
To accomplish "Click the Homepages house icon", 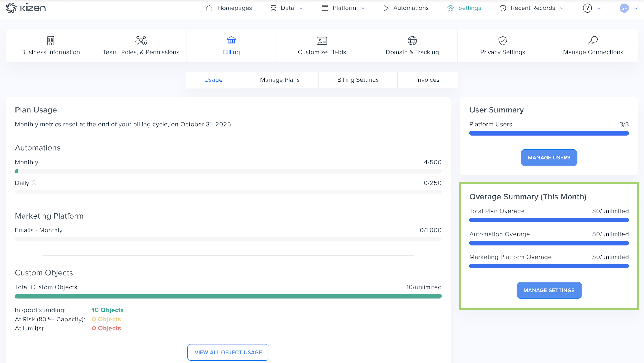I will pos(209,8).
